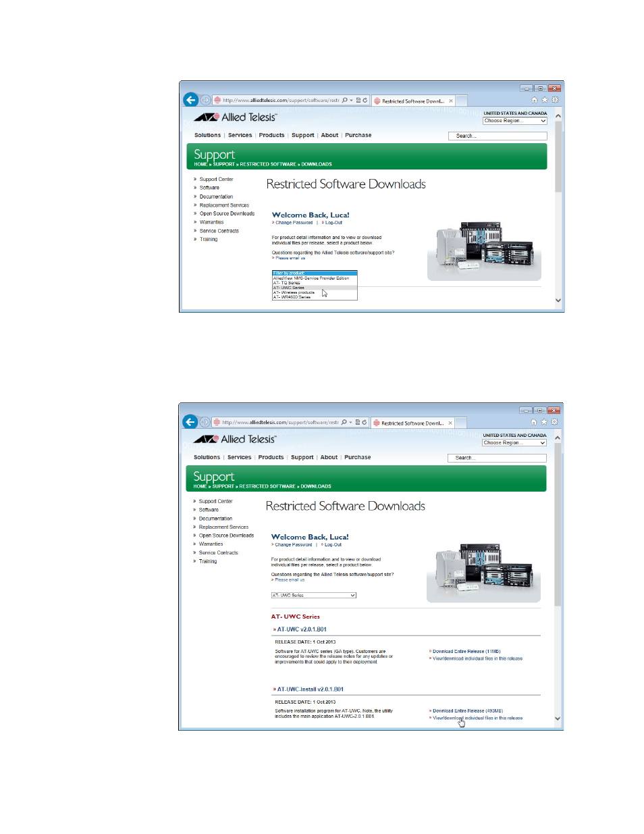This screenshot has height=834, width=644.
Task: Open the Home icon in the upper browser toolbar
Action: (x=535, y=100)
